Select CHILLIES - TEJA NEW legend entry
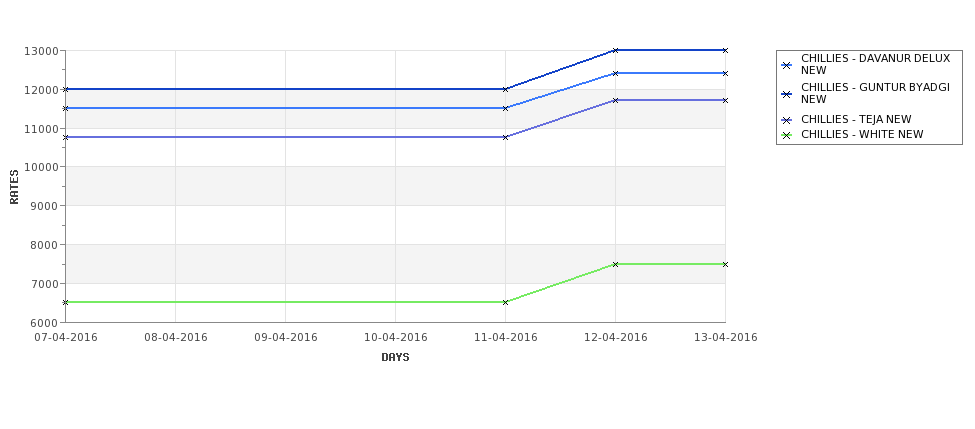Screen dimensions: 975x429 point(856,119)
